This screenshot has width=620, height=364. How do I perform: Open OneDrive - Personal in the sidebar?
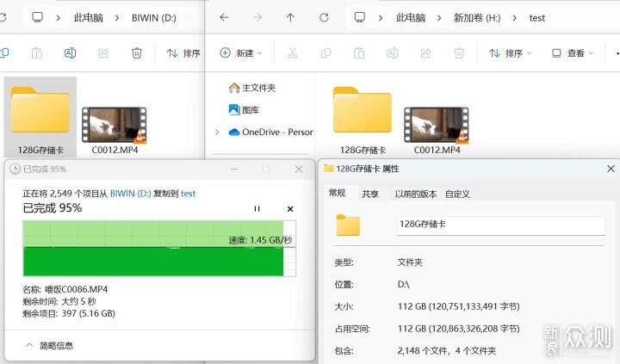pyautogui.click(x=270, y=132)
